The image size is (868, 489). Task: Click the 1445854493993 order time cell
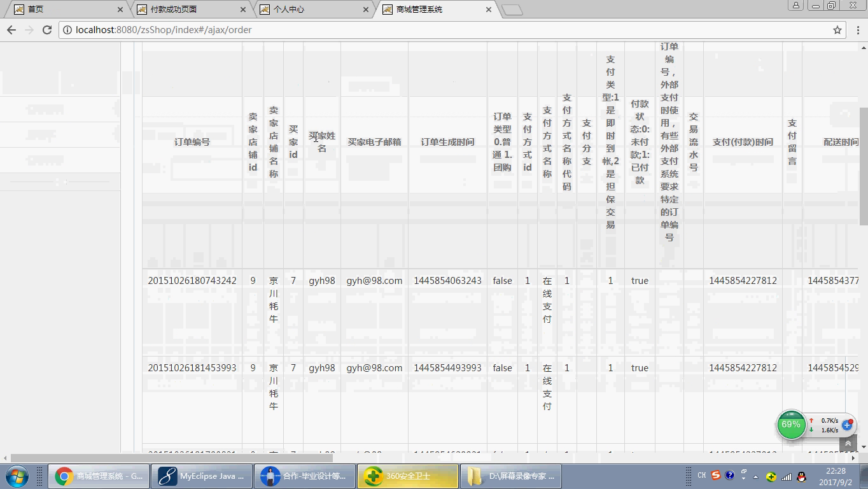447,368
